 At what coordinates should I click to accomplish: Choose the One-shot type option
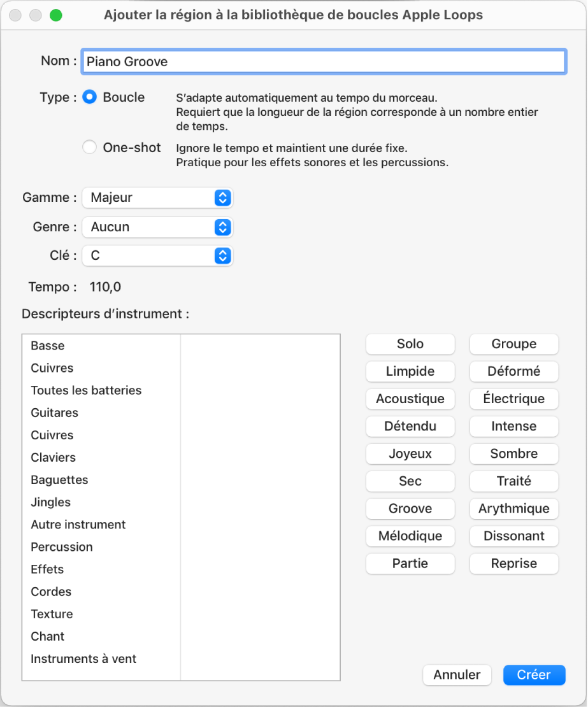(90, 148)
